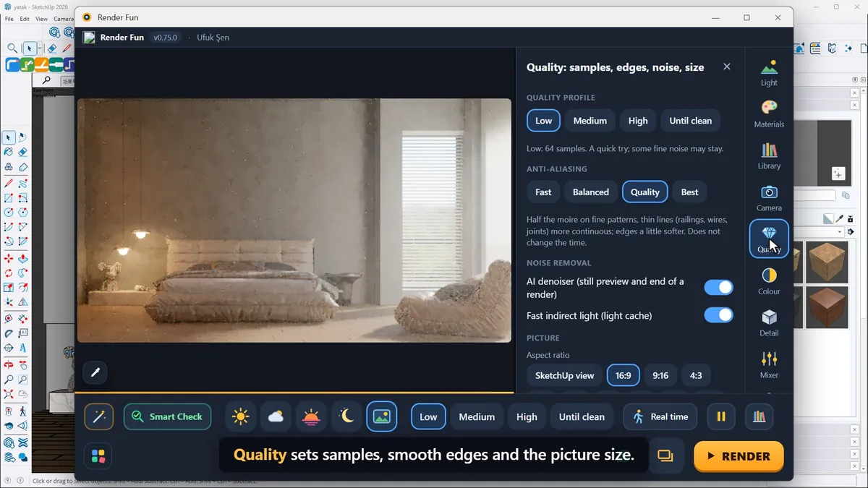Image resolution: width=868 pixels, height=488 pixels.
Task: Click the search magnifier in SketchUp top toolbar
Action: pos(12,48)
